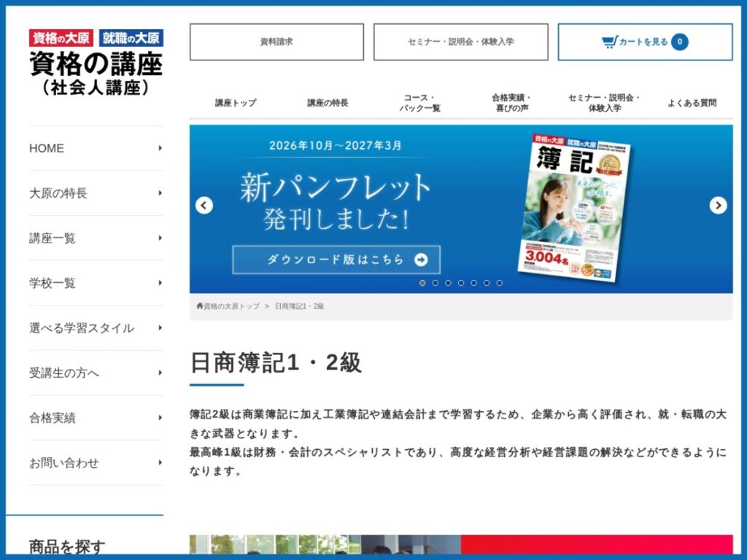Open 講座の特長 tab
This screenshot has width=747, height=560.
point(328,103)
